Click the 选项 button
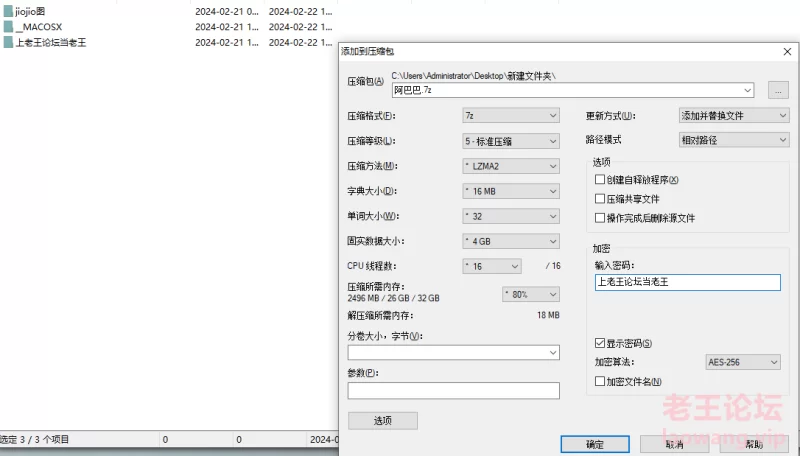800x456 pixels. point(382,420)
